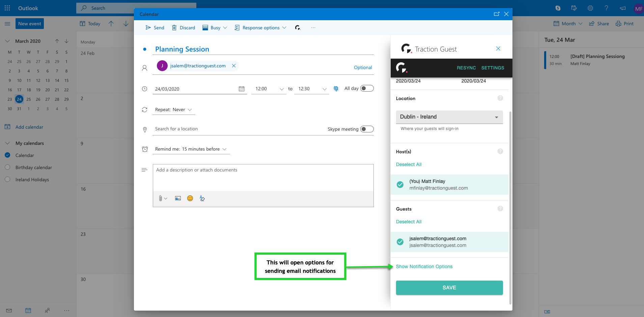644x317 pixels.
Task: Select 24 in the March mini calendar
Action: pos(19,99)
